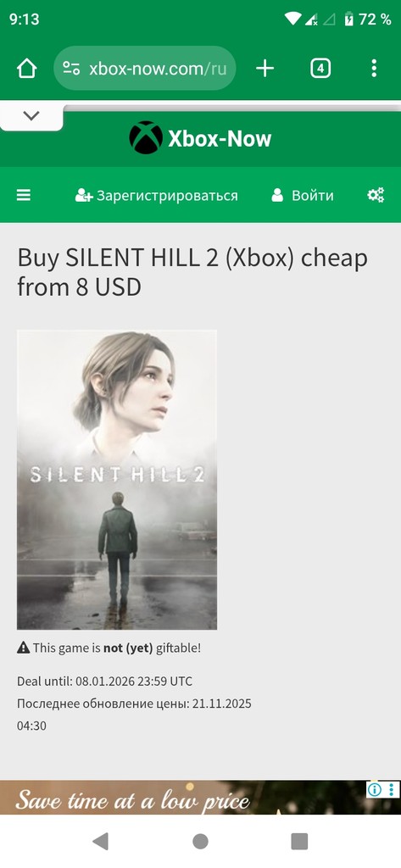Image resolution: width=401 pixels, height=868 pixels.
Task: Open the browser three-dot menu
Action: [374, 69]
